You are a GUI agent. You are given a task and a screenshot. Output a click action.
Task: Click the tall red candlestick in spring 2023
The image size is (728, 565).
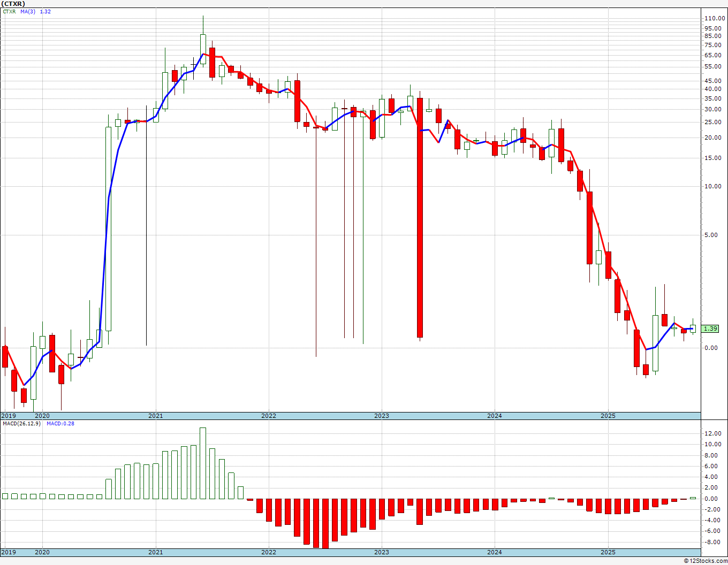click(x=420, y=217)
